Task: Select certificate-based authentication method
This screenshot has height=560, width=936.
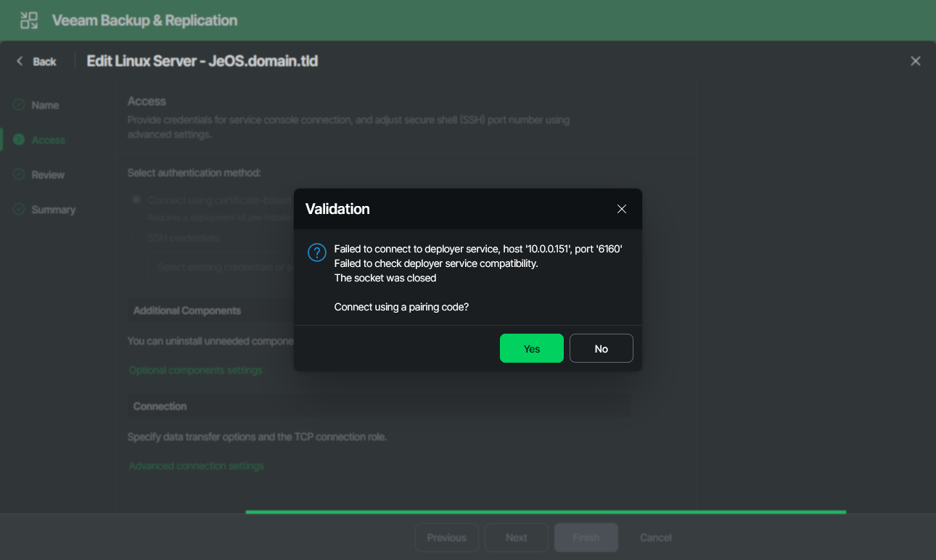Action: click(x=136, y=199)
